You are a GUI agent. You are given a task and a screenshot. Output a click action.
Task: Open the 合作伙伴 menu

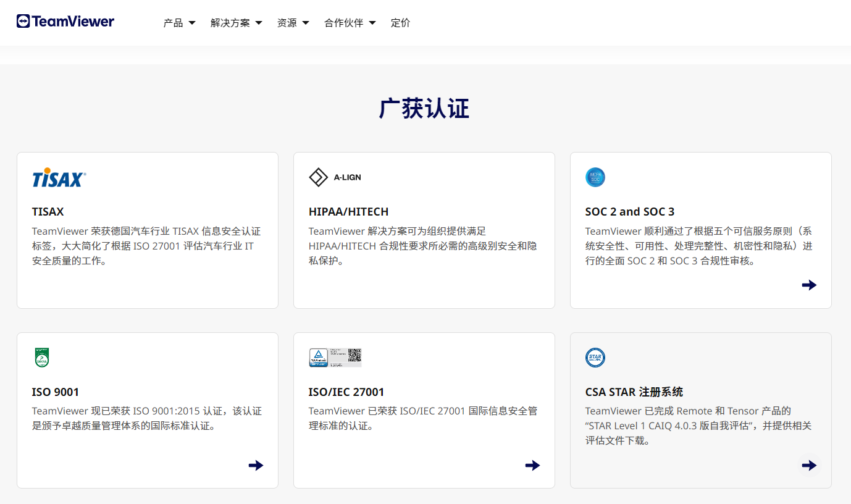[x=350, y=23]
